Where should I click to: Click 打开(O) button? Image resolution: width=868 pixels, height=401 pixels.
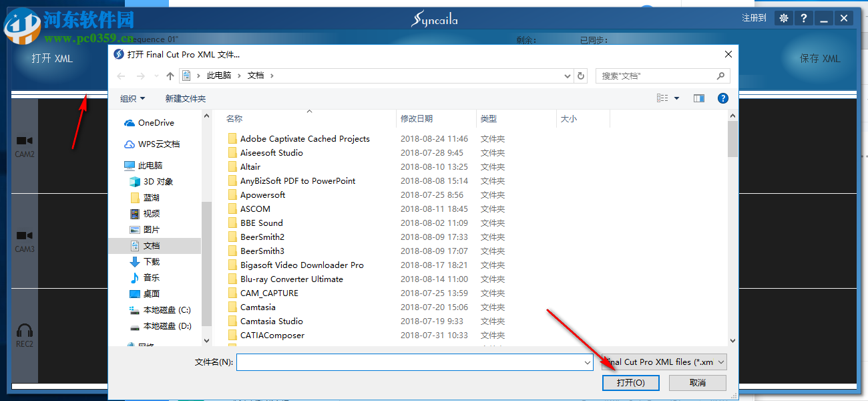click(631, 383)
